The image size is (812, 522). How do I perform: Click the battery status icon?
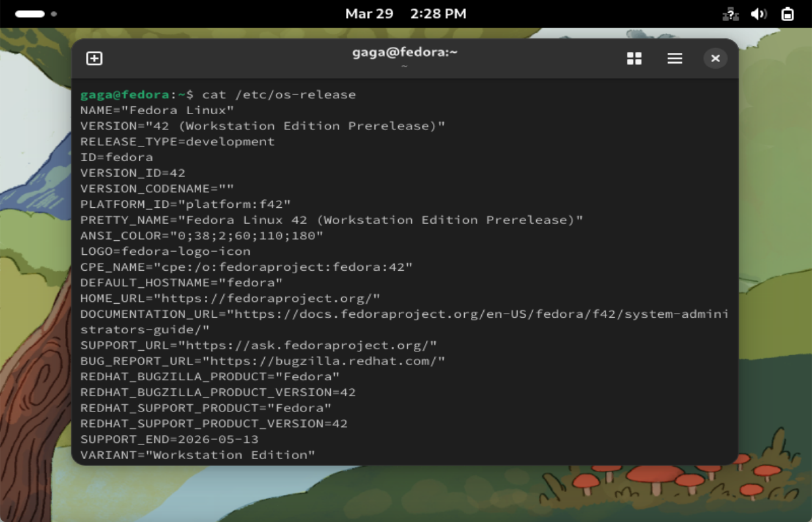coord(787,14)
